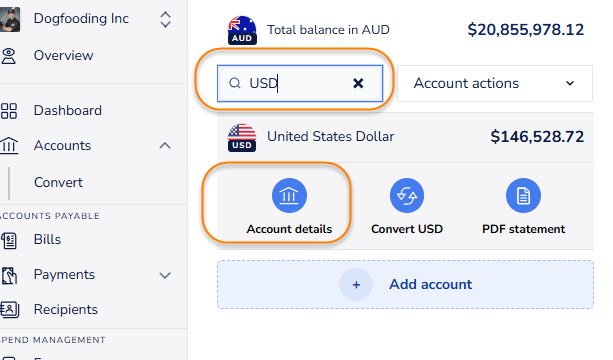Click the Add account button
This screenshot has height=360, width=613.
[x=405, y=285]
